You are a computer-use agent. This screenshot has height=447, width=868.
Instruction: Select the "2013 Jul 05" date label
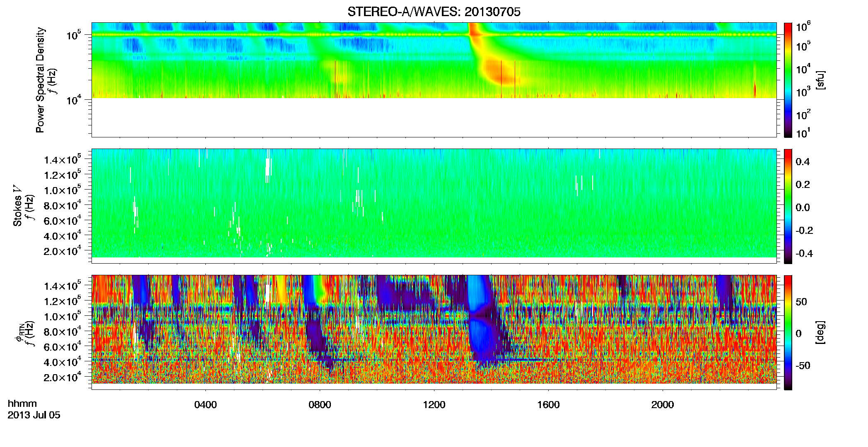[34, 415]
